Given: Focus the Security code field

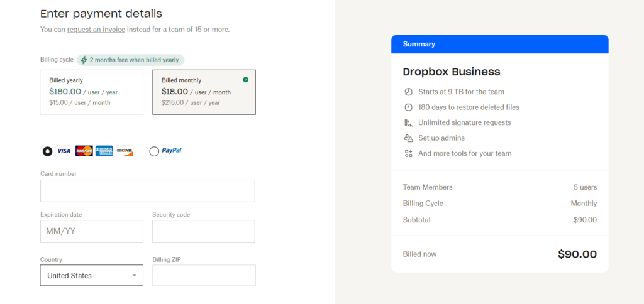Looking at the screenshot, I should coord(204,231).
